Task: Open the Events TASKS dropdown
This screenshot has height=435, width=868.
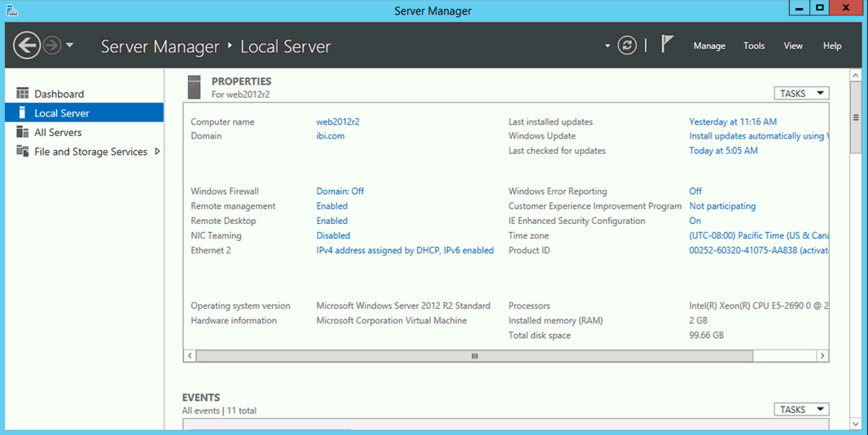Action: click(801, 410)
